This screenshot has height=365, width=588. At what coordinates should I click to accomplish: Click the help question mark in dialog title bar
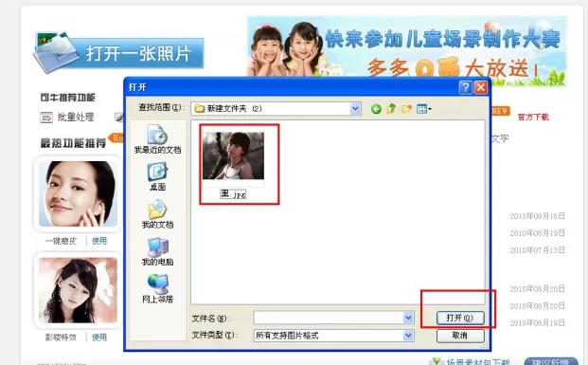[465, 87]
